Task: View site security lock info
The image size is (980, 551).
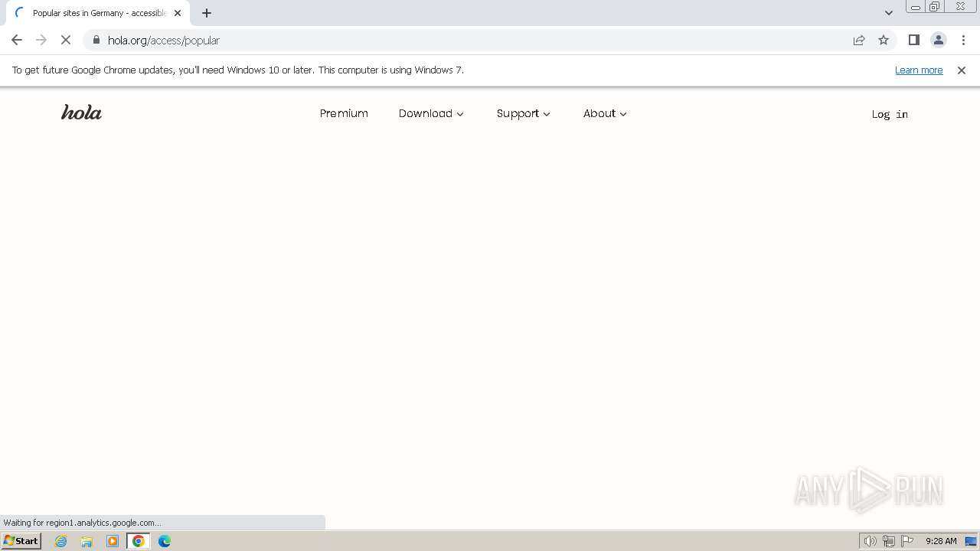Action: pyautogui.click(x=96, y=40)
